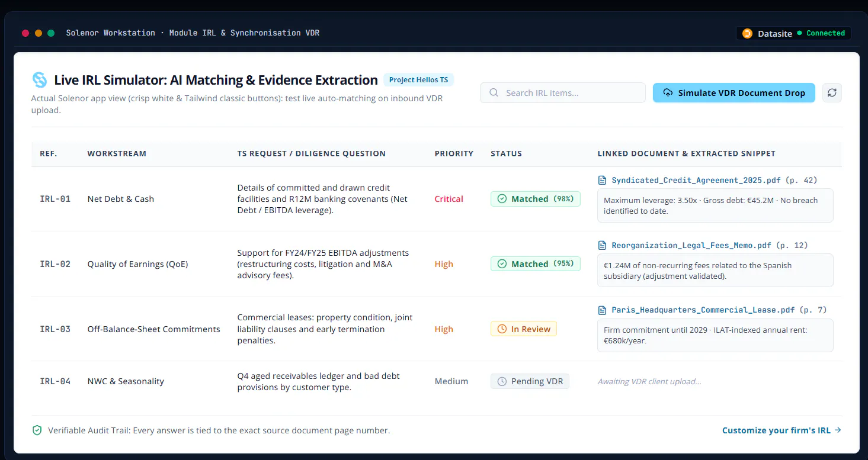The width and height of the screenshot is (868, 460).
Task: Click the clock icon in In Review badge
Action: pos(502,329)
